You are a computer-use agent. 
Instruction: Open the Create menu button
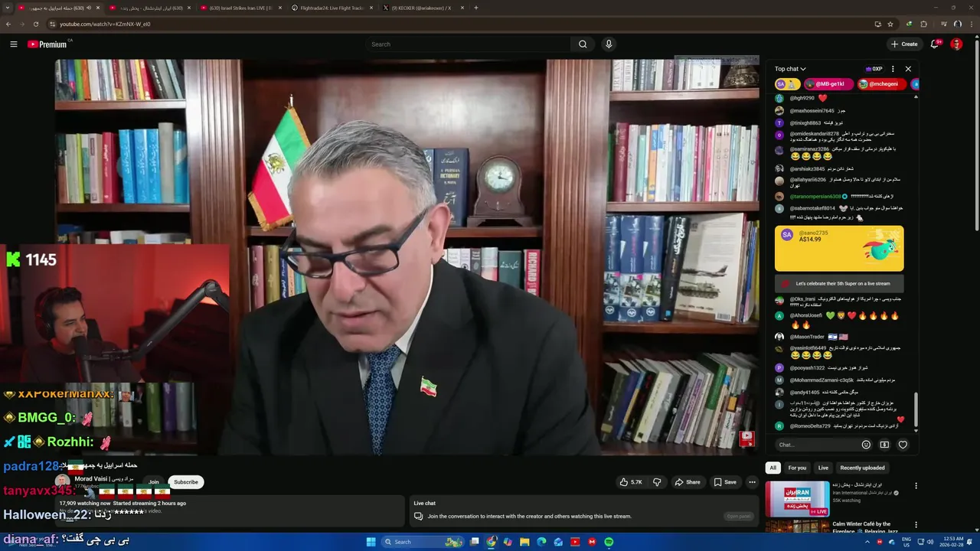(x=904, y=44)
